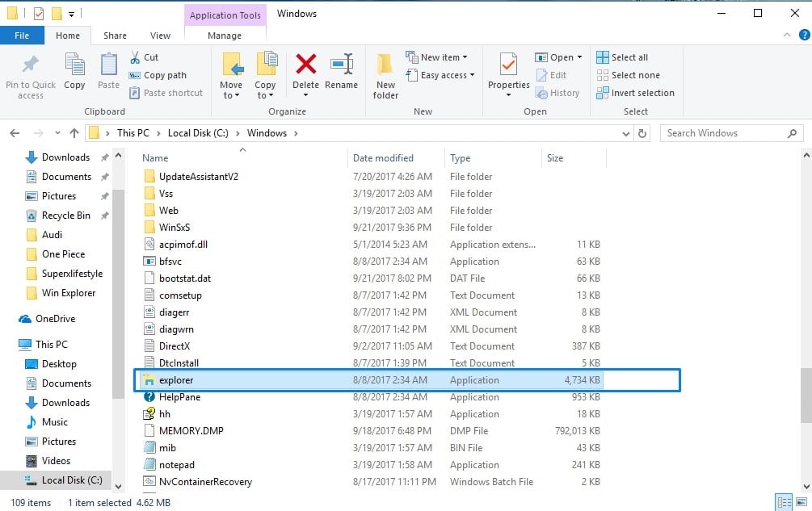Click Copy path in the ribbon
The height and width of the screenshot is (511, 812).
[x=158, y=75]
